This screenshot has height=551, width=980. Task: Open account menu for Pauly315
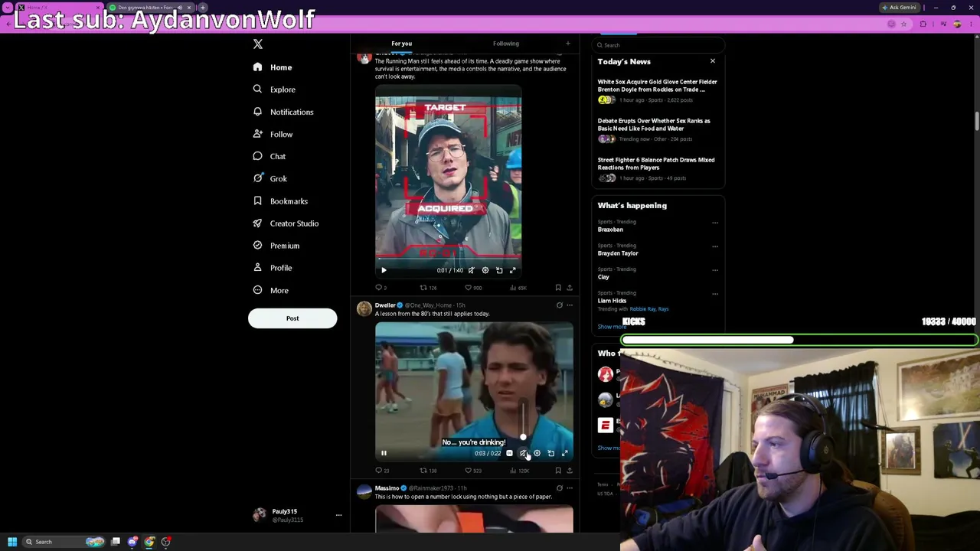[338, 515]
